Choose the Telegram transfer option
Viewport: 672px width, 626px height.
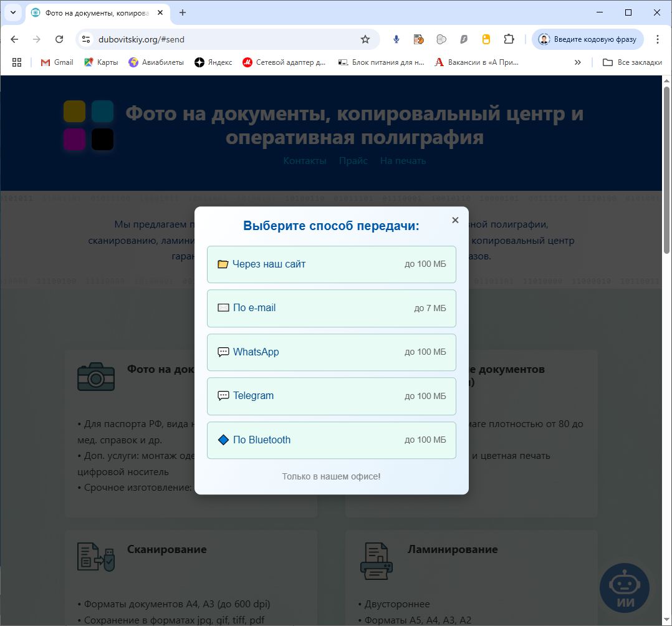pos(331,396)
